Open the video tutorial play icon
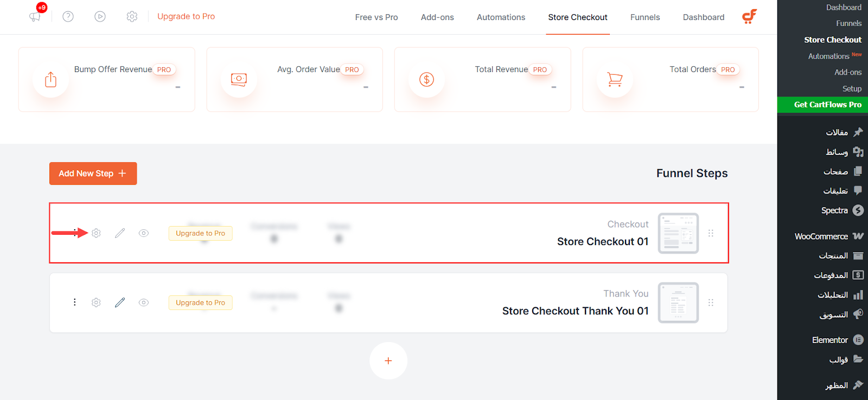The height and width of the screenshot is (400, 868). (100, 16)
